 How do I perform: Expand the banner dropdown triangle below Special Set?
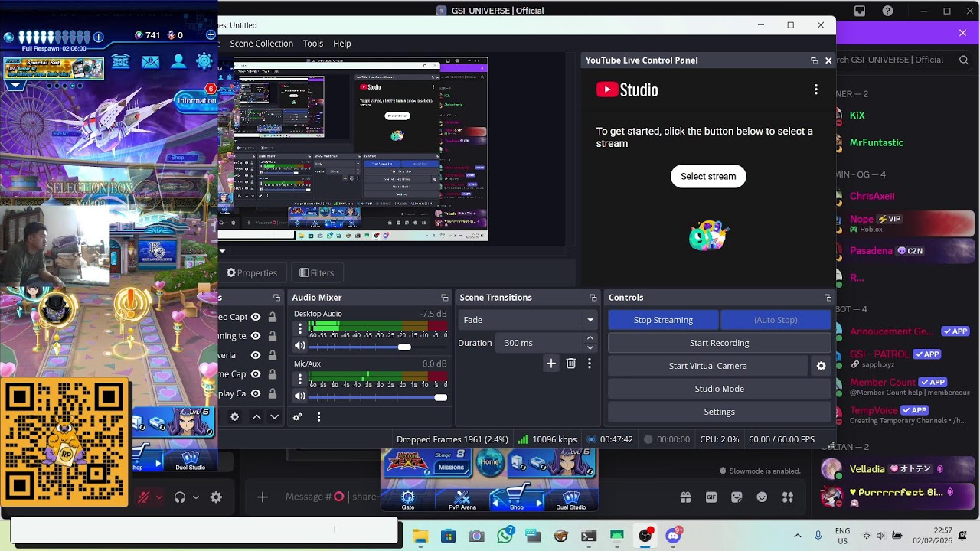pos(15,86)
